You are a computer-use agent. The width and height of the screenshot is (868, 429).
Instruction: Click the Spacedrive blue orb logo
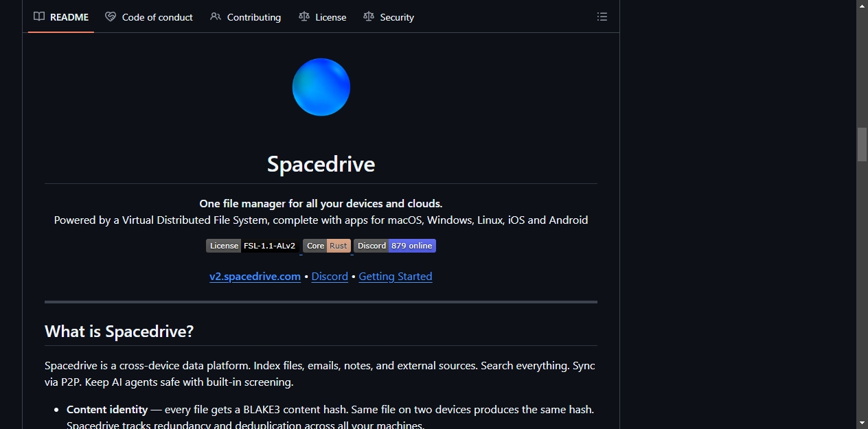pos(321,87)
